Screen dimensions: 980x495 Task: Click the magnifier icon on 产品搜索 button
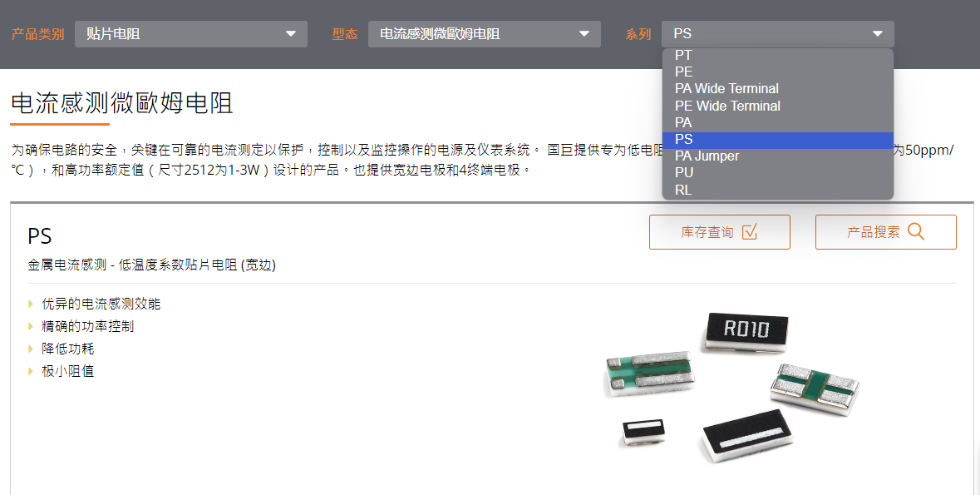pos(916,231)
